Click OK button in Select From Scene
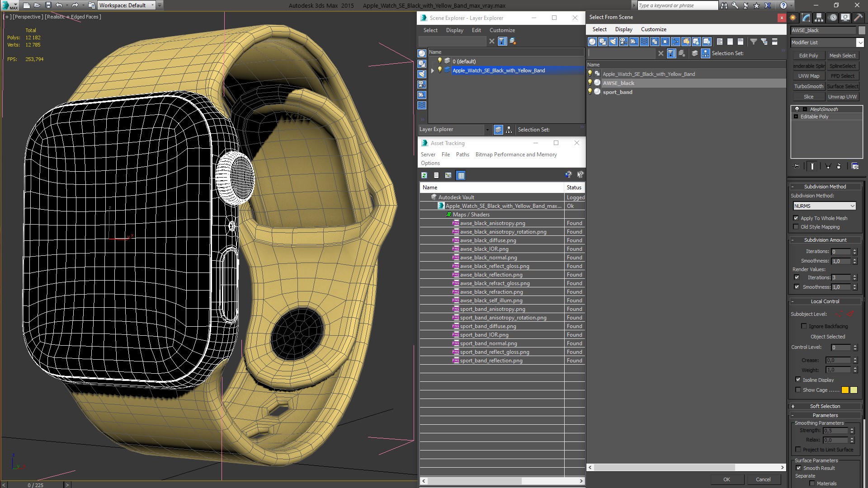The height and width of the screenshot is (488, 868). tap(726, 479)
